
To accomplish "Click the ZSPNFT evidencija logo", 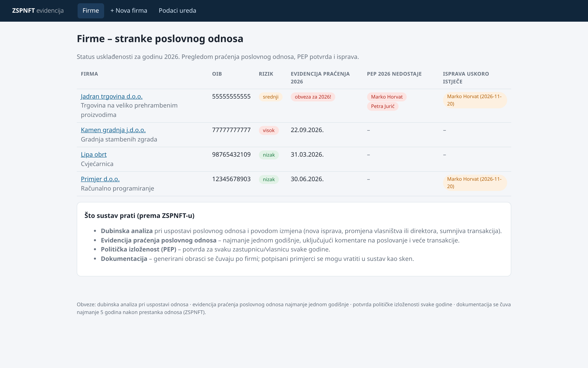I will click(x=38, y=11).
